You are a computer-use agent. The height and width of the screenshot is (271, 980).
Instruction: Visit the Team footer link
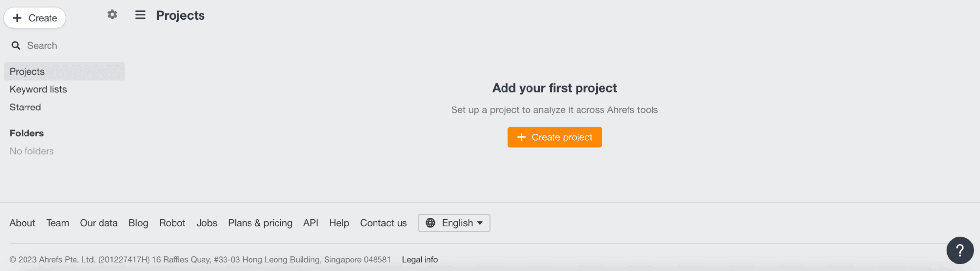tap(58, 223)
